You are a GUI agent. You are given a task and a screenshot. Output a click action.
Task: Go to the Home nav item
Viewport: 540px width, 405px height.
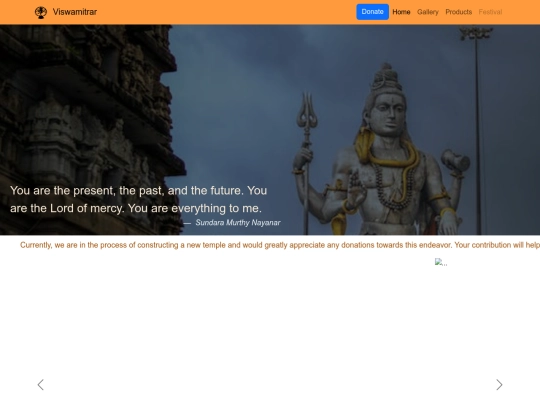[x=401, y=12]
